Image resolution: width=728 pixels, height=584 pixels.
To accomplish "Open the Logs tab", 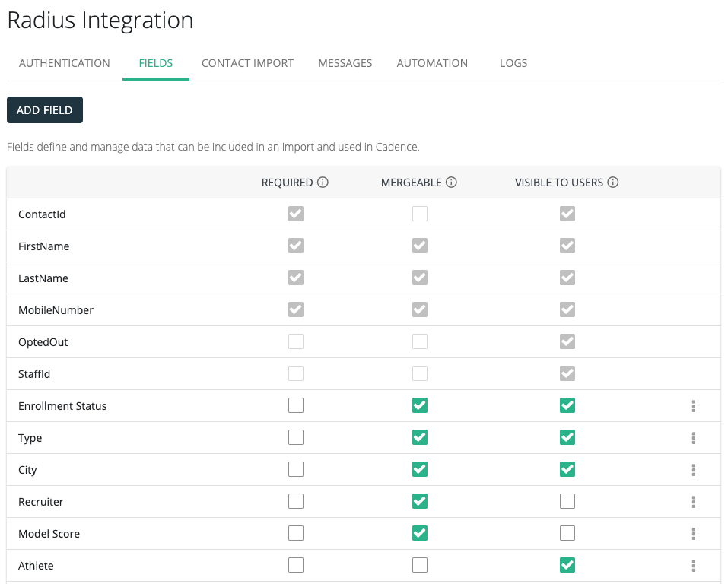I will tap(513, 63).
